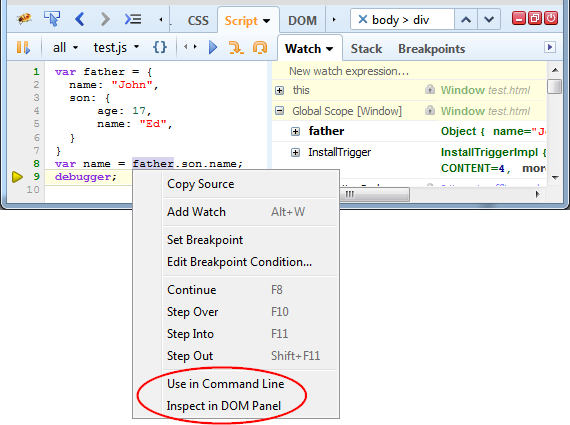The image size is (570, 425).
Task: Open the test.js script file dropdown
Action: 116,48
